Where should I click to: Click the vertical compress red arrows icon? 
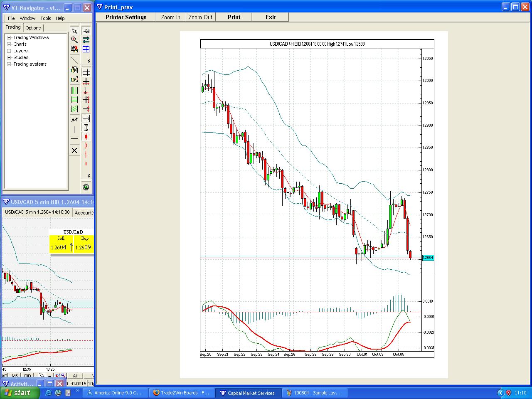[x=86, y=109]
